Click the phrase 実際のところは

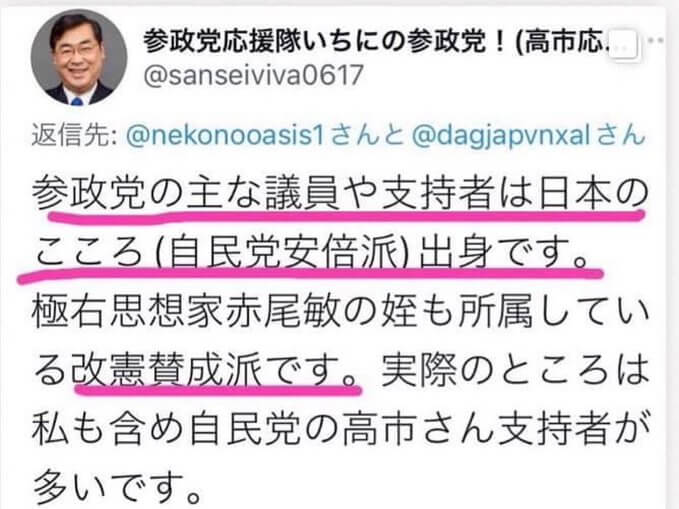514,371
